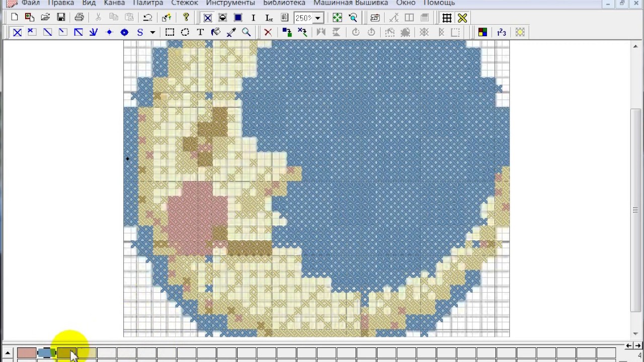
Task: Click the highlight selected color icon
Action: 520,32
